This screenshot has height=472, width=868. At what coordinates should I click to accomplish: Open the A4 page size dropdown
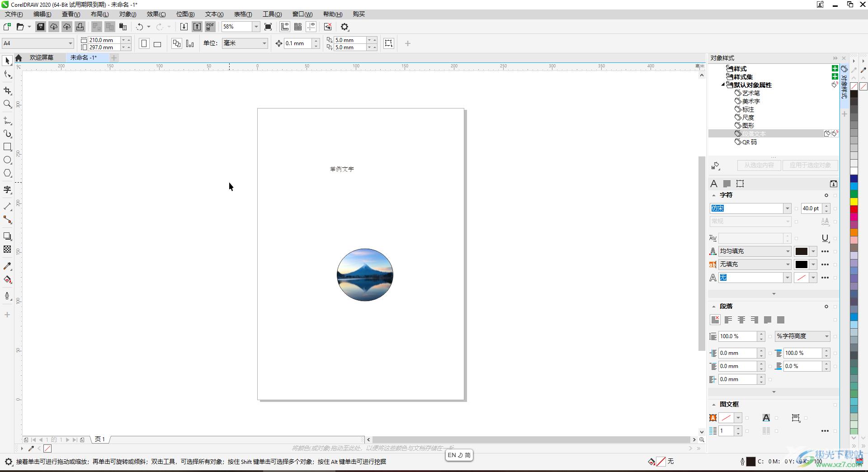71,43
